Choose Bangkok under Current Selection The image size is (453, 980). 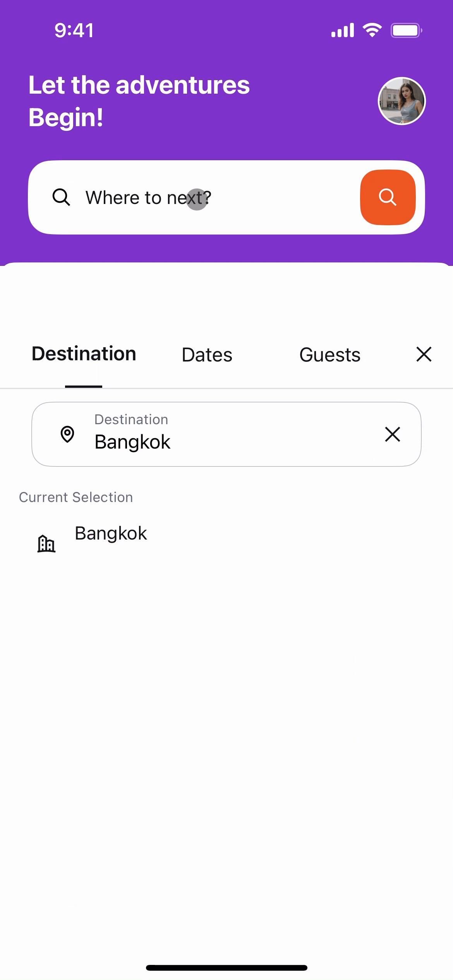click(x=111, y=533)
